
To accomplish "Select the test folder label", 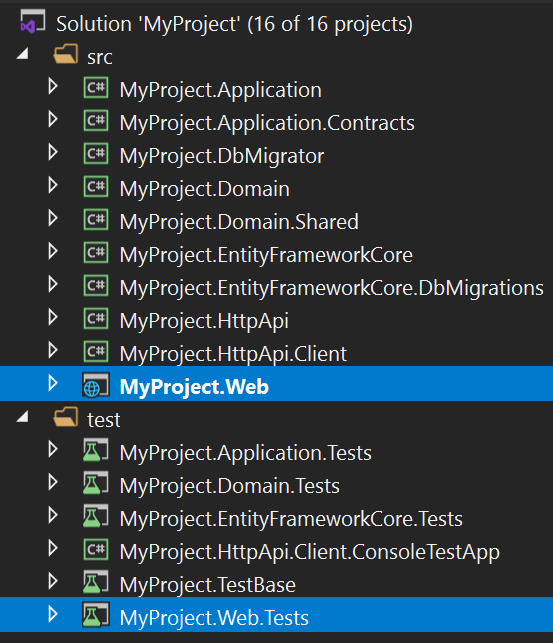I will pyautogui.click(x=104, y=420).
